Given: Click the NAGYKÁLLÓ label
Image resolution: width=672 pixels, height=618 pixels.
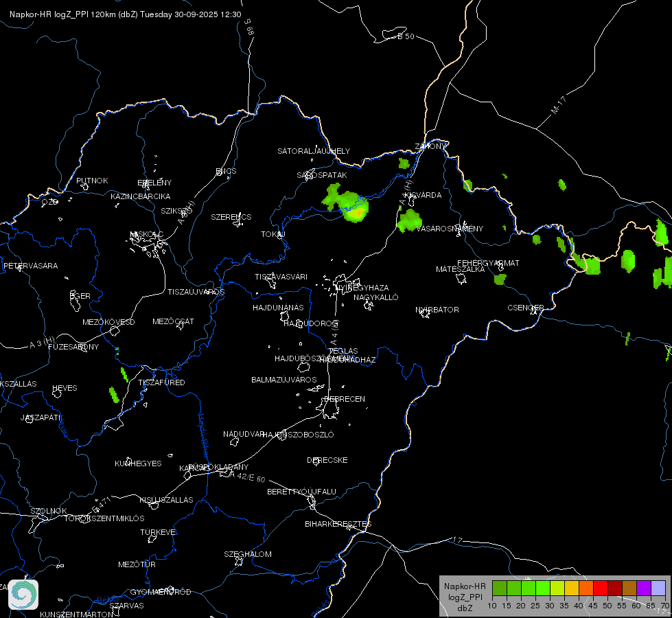Looking at the screenshot, I should tap(376, 297).
